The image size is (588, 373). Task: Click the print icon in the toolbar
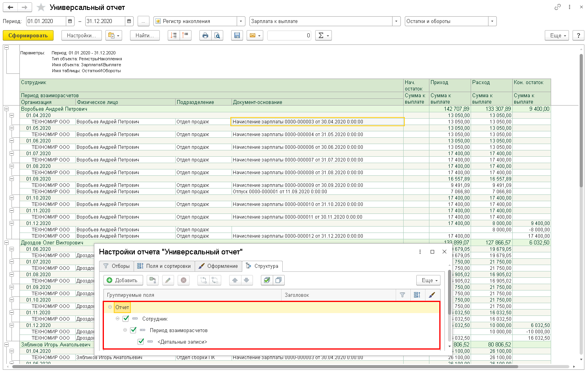click(x=205, y=36)
